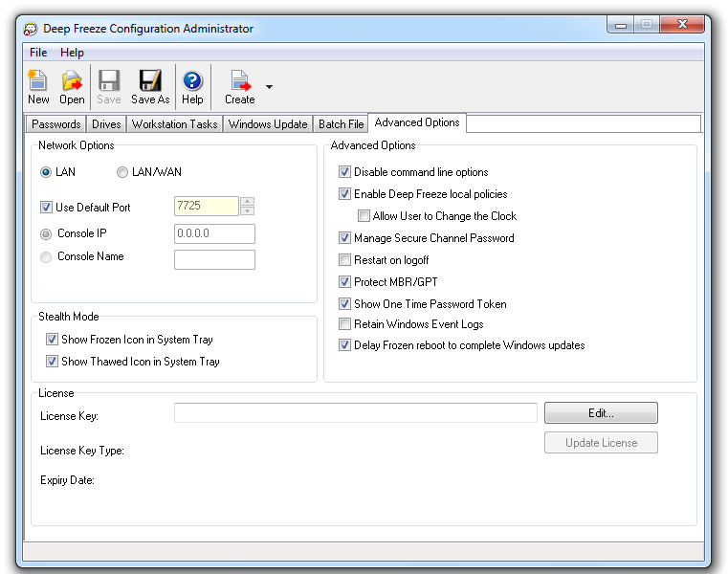Click the Save floppy disk icon

[x=109, y=86]
